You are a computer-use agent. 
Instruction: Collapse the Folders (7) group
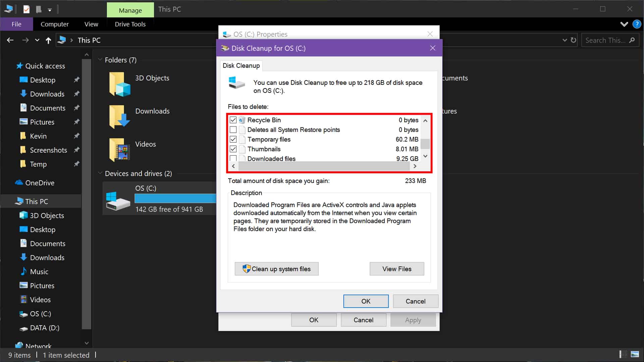coord(100,60)
